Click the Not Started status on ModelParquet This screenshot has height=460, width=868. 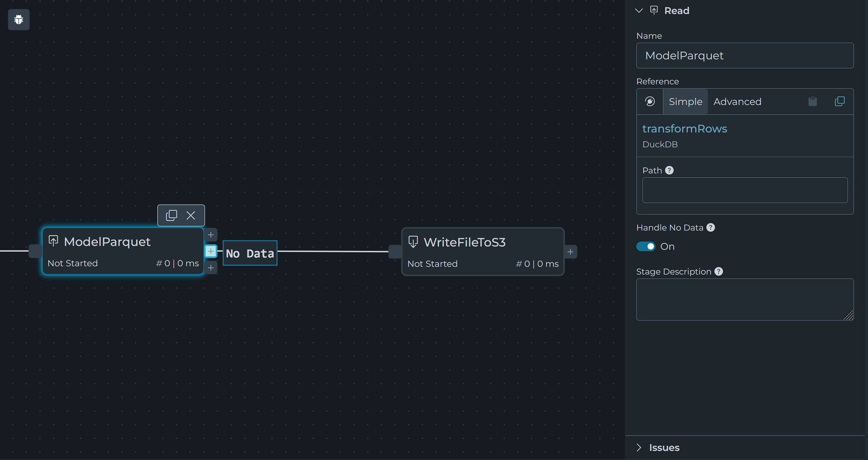(72, 263)
